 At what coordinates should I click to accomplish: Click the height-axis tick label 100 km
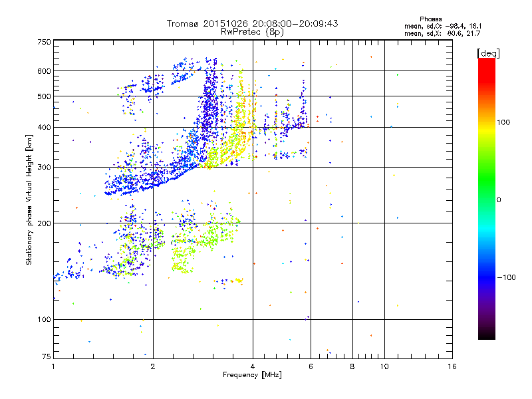45,320
